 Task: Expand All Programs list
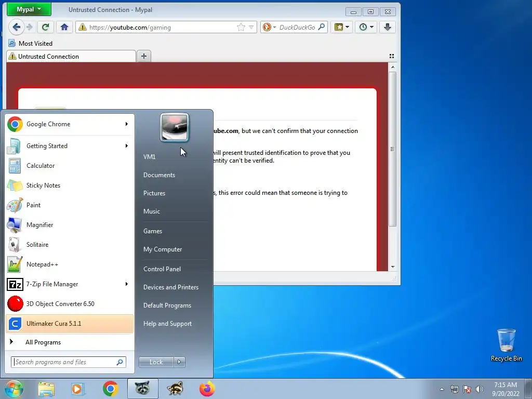(x=69, y=342)
